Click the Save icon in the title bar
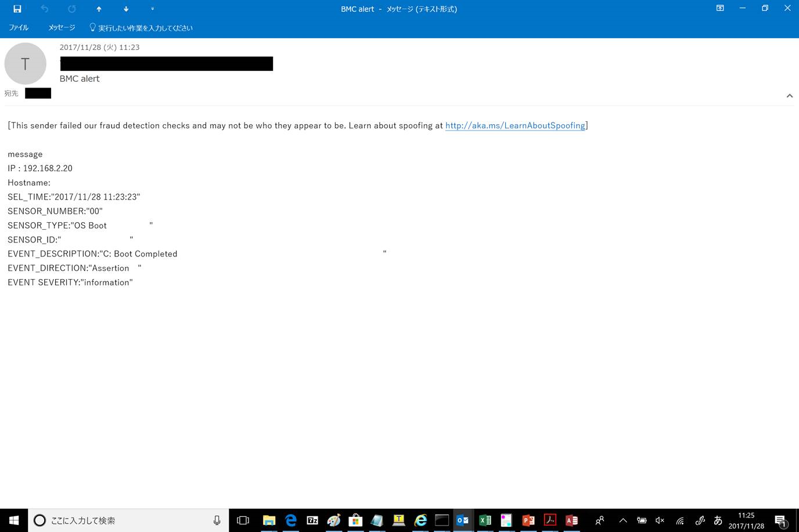This screenshot has width=799, height=532. [17, 9]
